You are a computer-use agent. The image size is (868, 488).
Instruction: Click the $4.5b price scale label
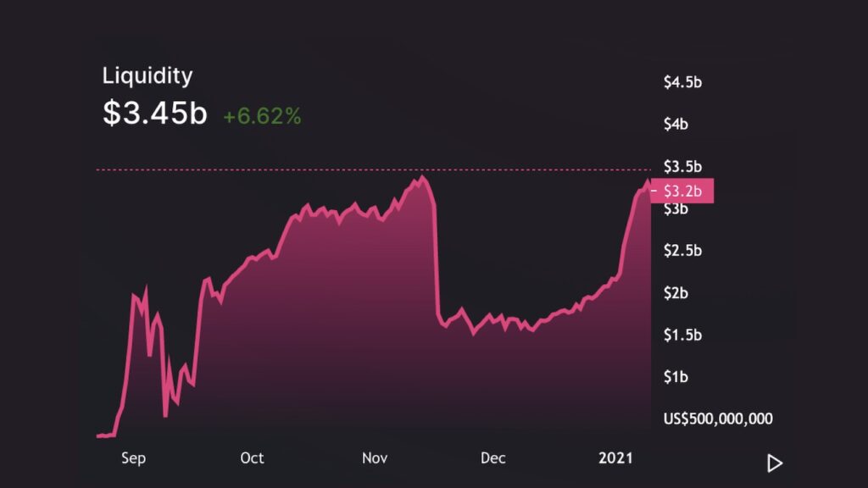pos(682,82)
